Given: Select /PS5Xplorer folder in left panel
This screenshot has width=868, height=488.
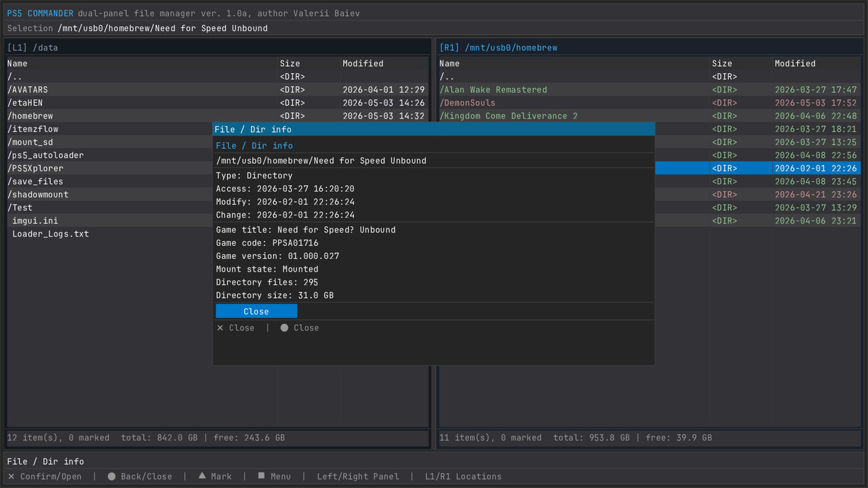Looking at the screenshot, I should pyautogui.click(x=108, y=168).
